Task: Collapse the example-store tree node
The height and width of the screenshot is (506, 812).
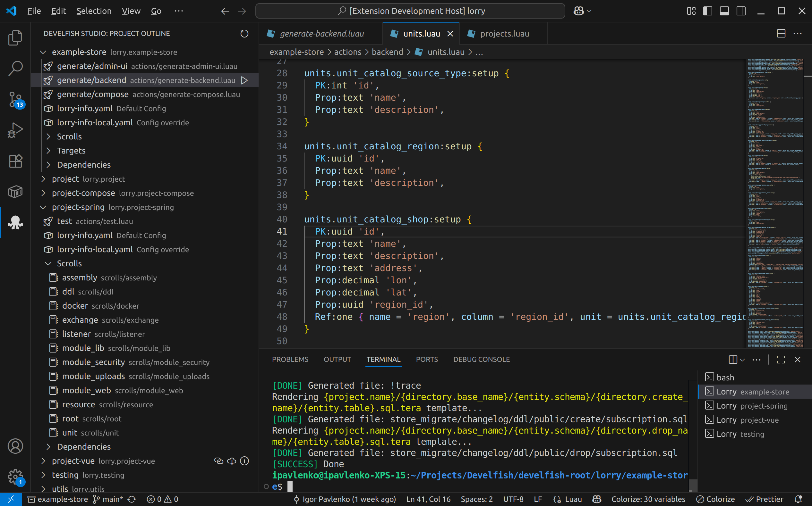Action: [43, 52]
